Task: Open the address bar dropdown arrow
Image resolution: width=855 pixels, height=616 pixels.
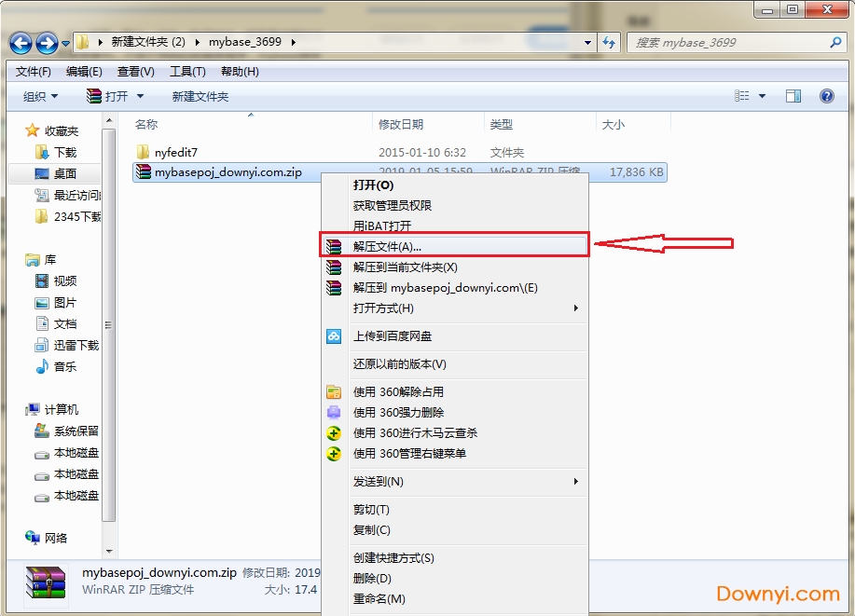Action: (x=588, y=43)
